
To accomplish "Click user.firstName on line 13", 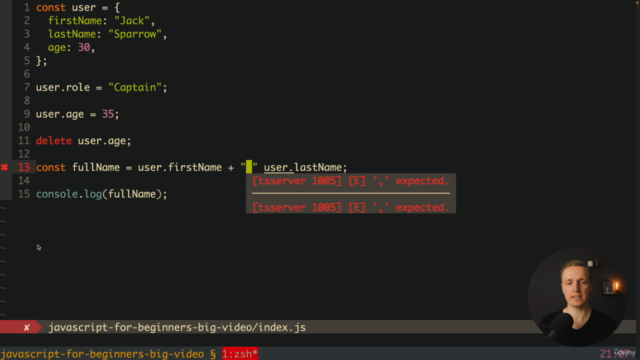I will coord(180,167).
